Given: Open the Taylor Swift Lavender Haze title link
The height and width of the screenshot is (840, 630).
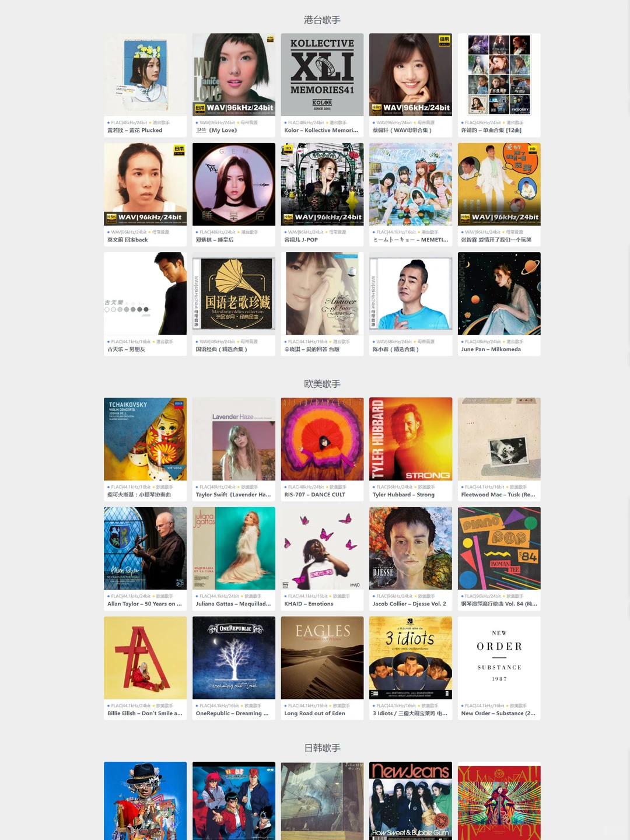Looking at the screenshot, I should coord(233,495).
